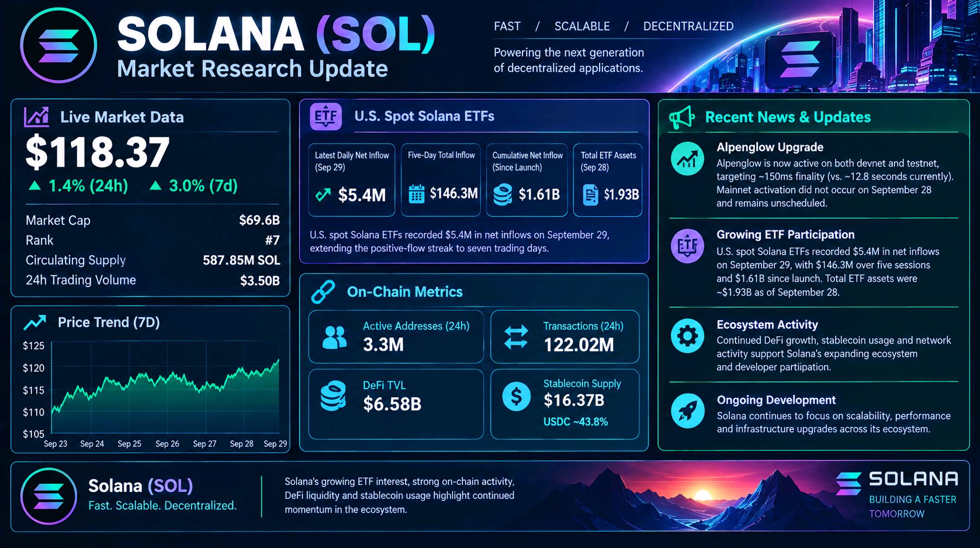Viewport: 980px width, 548px height.
Task: Click the DeFi TVL coin stack icon
Action: (333, 396)
